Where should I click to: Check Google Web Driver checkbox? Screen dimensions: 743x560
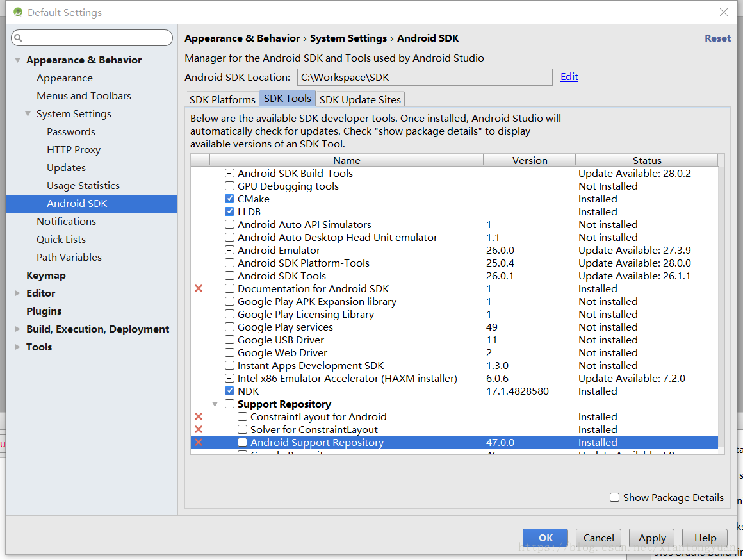tap(229, 352)
